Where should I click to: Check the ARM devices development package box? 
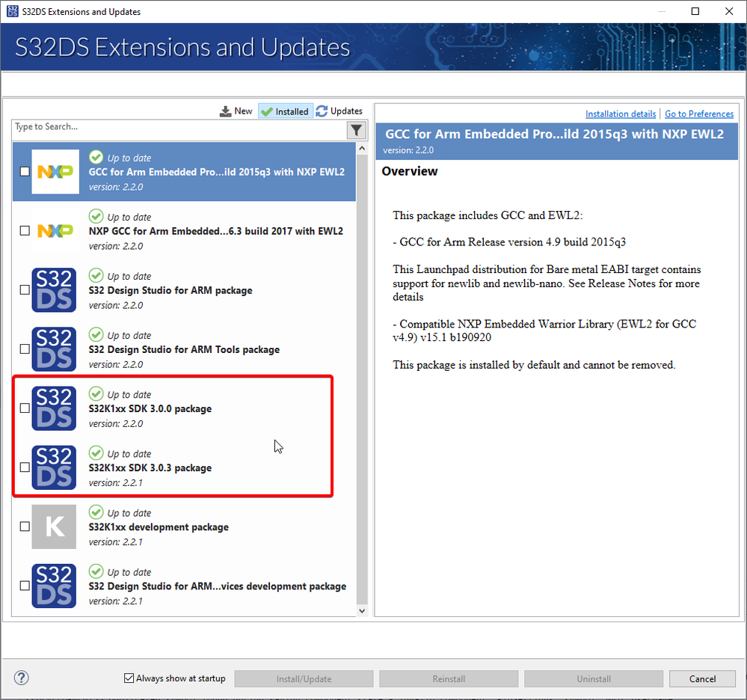25,586
